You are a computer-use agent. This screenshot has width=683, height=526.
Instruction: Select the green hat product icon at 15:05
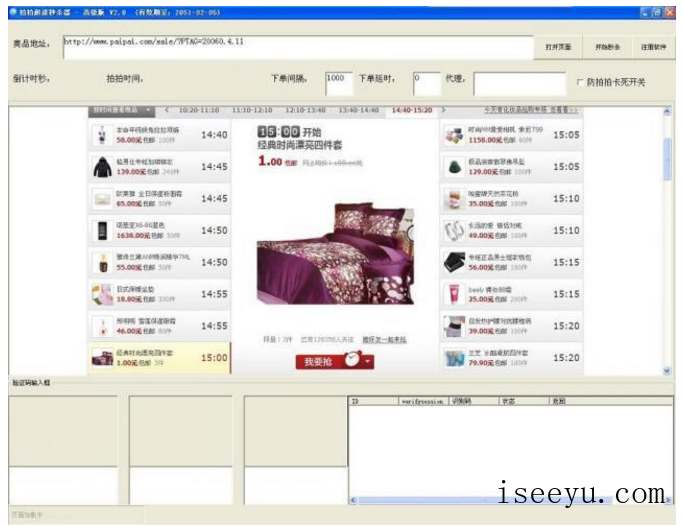(454, 167)
